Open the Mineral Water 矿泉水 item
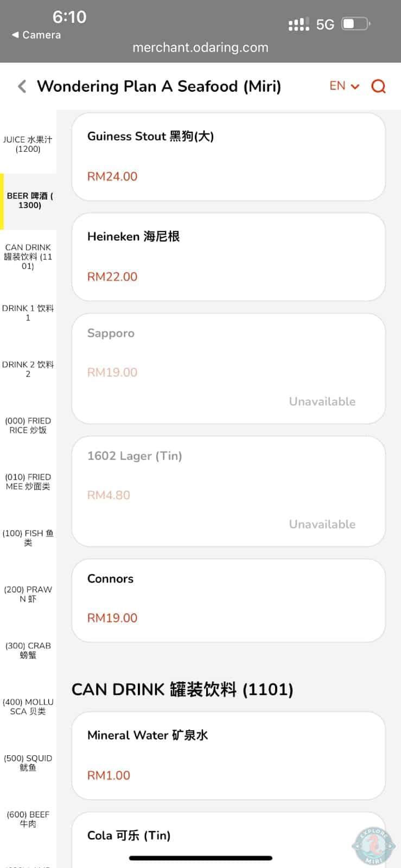 228,755
